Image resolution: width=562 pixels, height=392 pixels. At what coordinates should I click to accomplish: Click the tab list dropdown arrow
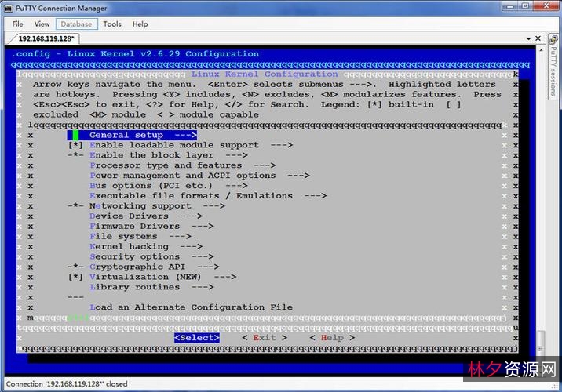[x=527, y=38]
